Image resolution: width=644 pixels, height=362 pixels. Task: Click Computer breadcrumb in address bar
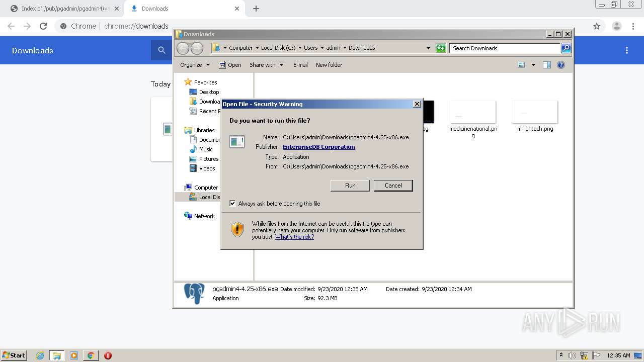240,48
